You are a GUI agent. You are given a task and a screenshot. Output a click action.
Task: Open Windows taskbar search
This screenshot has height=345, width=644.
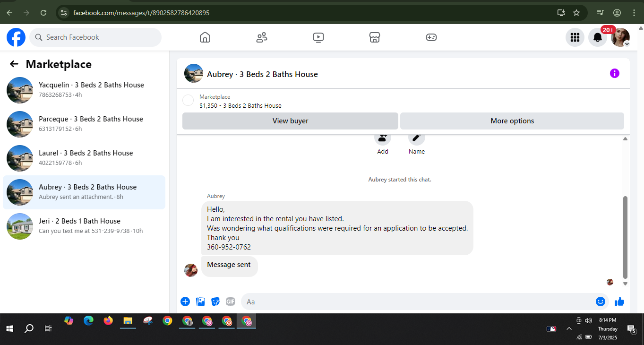point(29,328)
